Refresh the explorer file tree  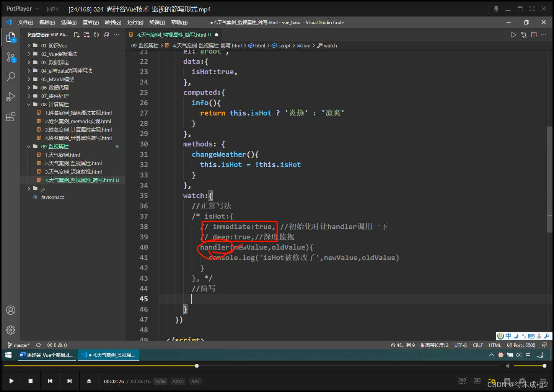pos(96,35)
